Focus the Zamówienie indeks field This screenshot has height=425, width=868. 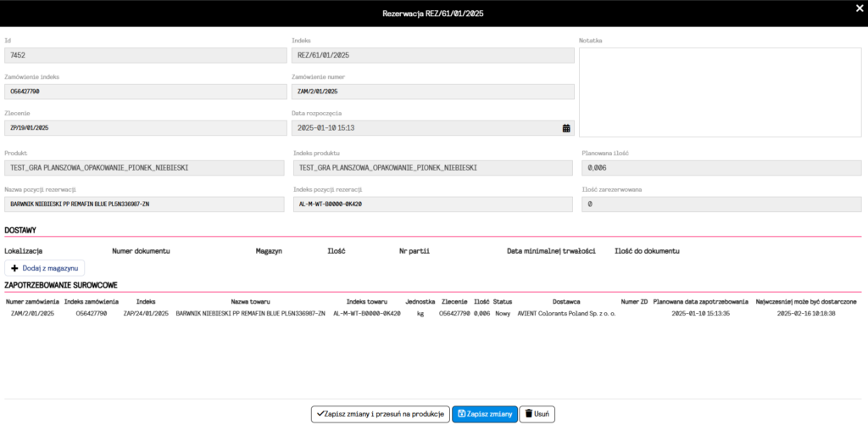(x=145, y=92)
